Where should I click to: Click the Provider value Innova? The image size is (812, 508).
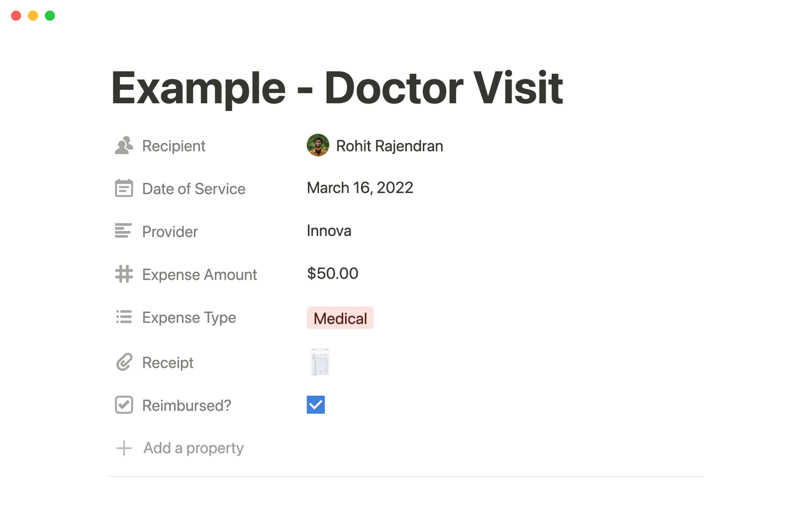329,231
